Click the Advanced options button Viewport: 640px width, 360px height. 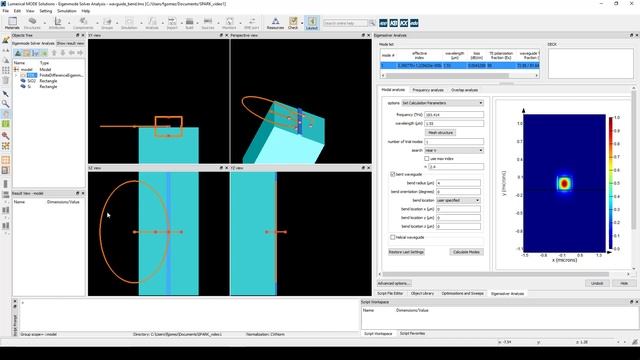[394, 283]
